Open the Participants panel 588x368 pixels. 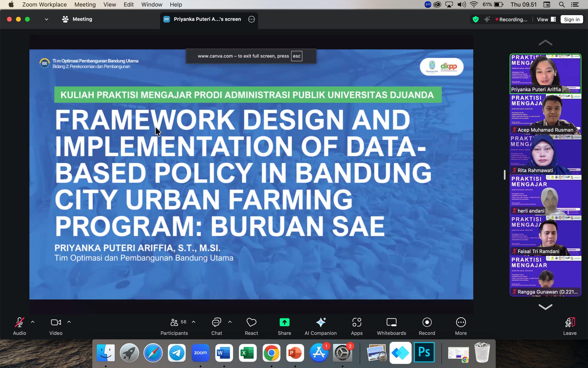tap(174, 326)
